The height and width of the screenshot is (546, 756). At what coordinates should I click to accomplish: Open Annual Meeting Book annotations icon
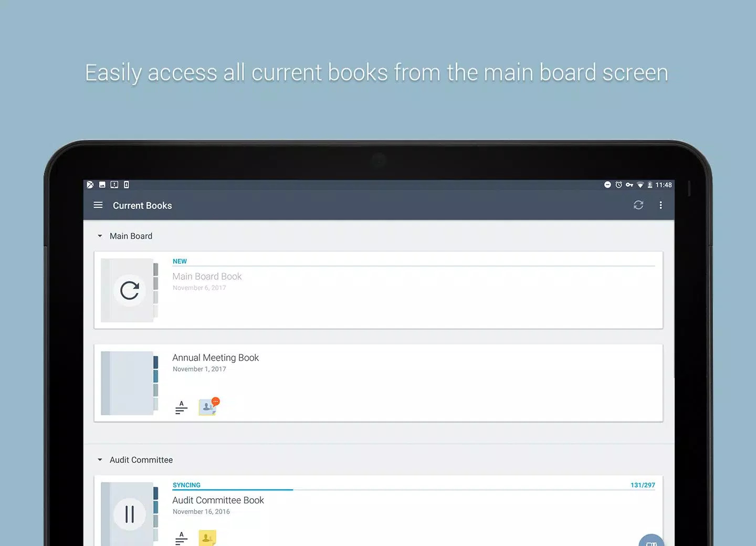coord(181,407)
